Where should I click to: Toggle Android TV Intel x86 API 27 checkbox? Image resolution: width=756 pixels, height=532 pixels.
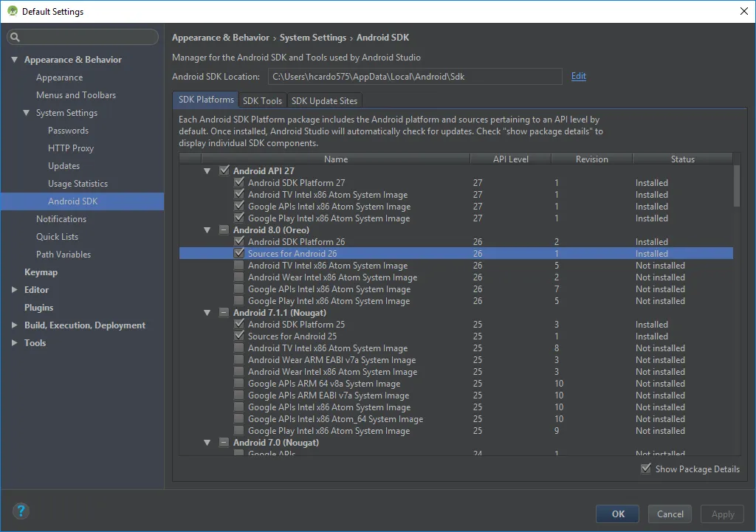[x=238, y=194]
